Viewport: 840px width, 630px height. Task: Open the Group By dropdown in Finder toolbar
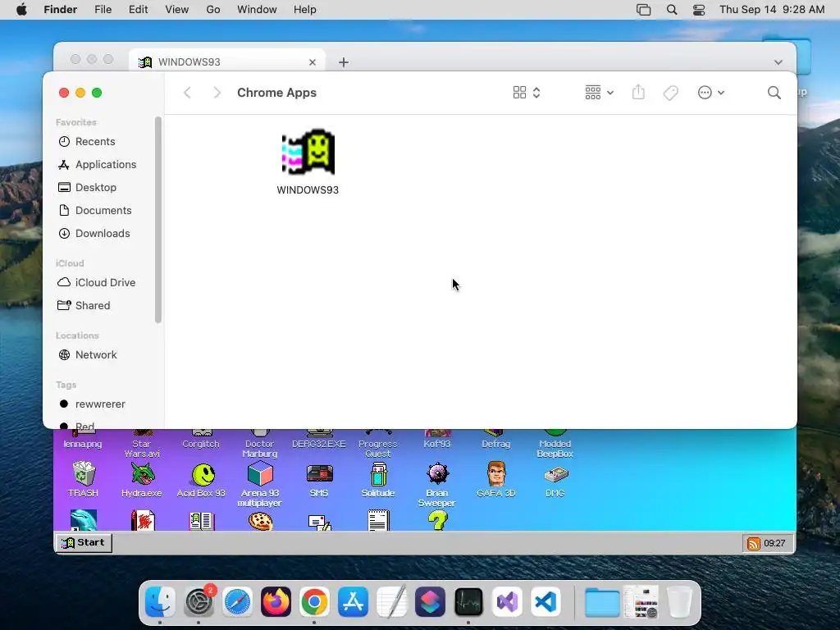pyautogui.click(x=599, y=93)
